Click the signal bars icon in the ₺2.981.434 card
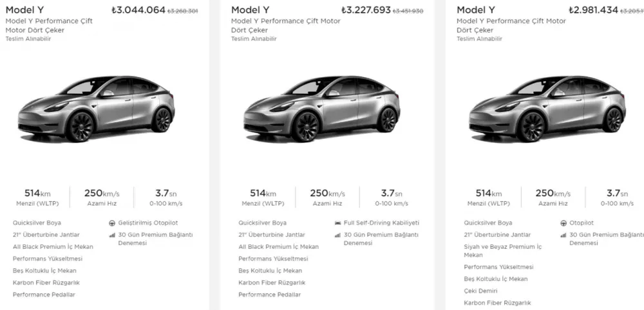644x310 pixels. click(563, 235)
